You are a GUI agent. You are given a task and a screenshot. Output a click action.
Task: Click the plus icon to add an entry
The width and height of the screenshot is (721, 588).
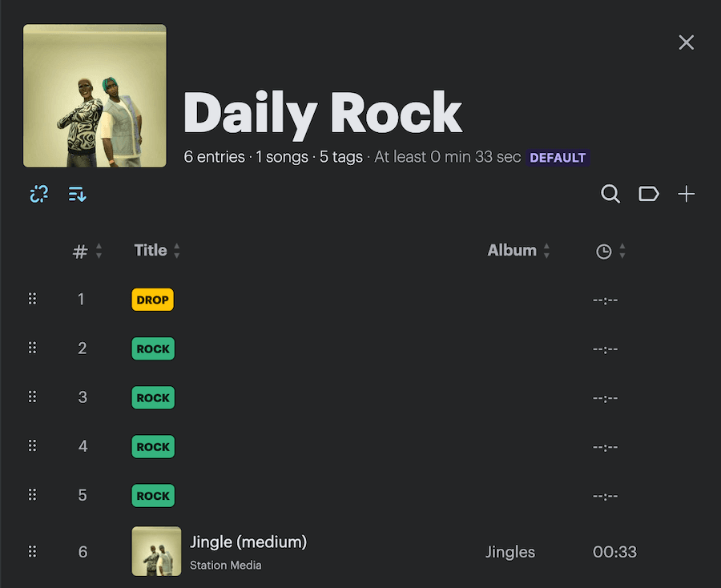tap(686, 194)
